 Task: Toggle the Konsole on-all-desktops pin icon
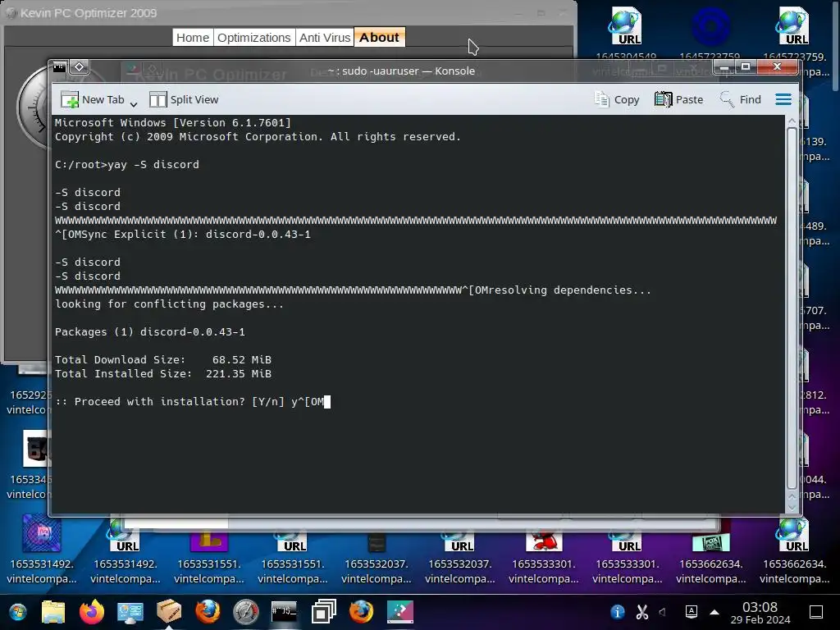click(x=79, y=67)
